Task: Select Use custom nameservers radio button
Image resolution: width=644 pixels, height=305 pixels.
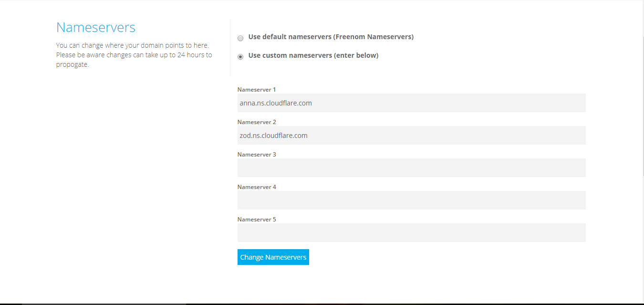Action: pos(240,57)
